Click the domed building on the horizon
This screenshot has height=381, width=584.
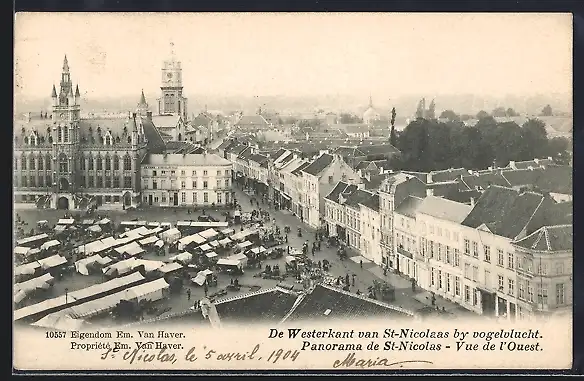point(371,112)
